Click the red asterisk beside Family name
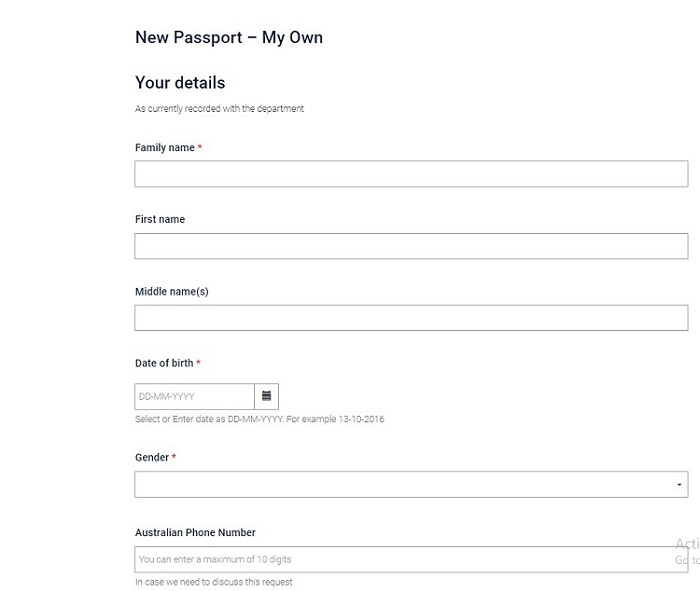 200,148
